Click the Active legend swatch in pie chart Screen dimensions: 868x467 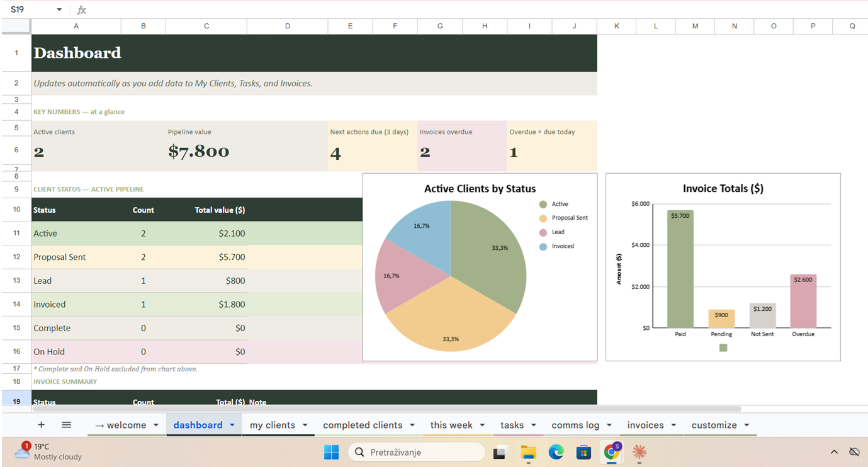pyautogui.click(x=543, y=204)
